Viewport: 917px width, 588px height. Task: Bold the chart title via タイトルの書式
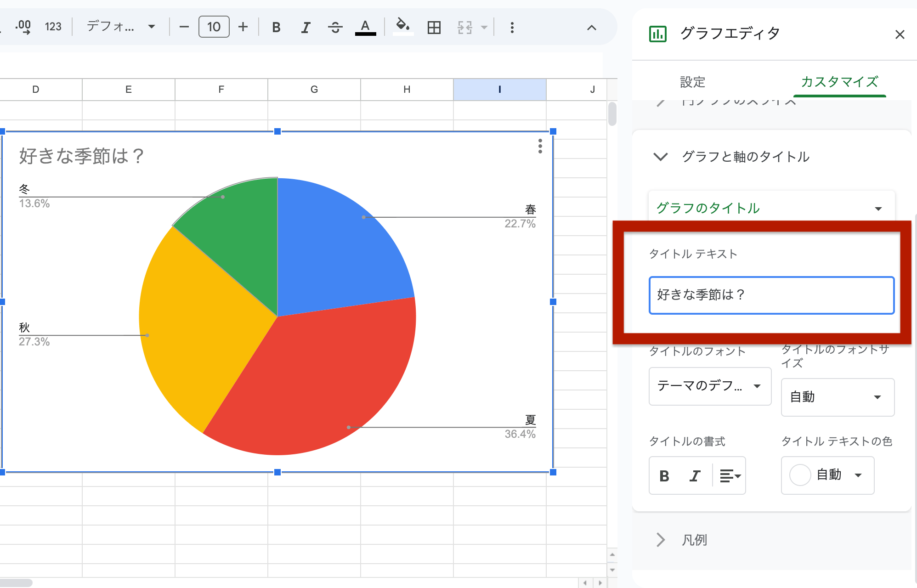coord(663,475)
